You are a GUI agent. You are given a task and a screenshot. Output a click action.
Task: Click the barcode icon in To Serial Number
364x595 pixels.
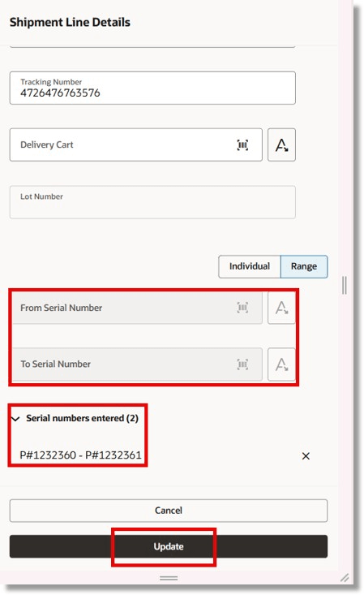(x=242, y=364)
